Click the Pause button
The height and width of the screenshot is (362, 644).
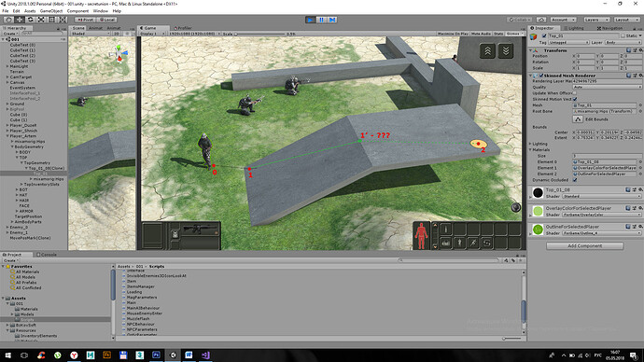click(322, 20)
